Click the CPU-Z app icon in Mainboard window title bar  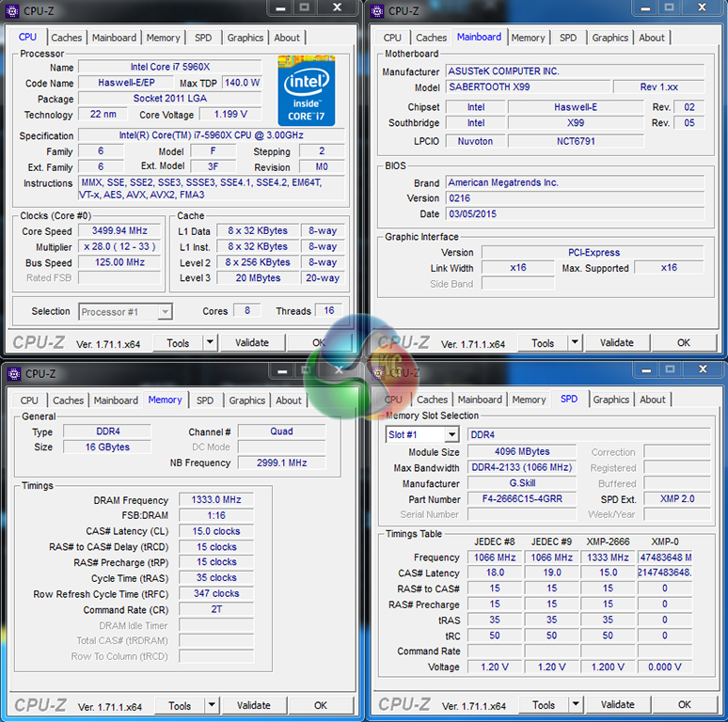(x=377, y=11)
